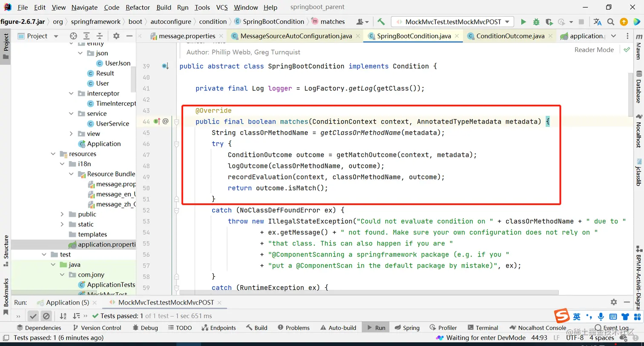Show the hidden editor tabs list chevron
The image size is (644, 346).
point(613,36)
